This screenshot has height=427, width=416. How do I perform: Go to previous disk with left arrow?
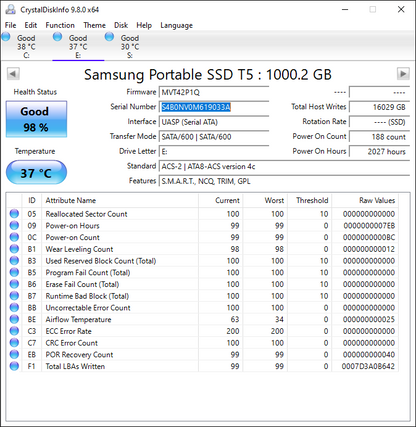pos(13,74)
